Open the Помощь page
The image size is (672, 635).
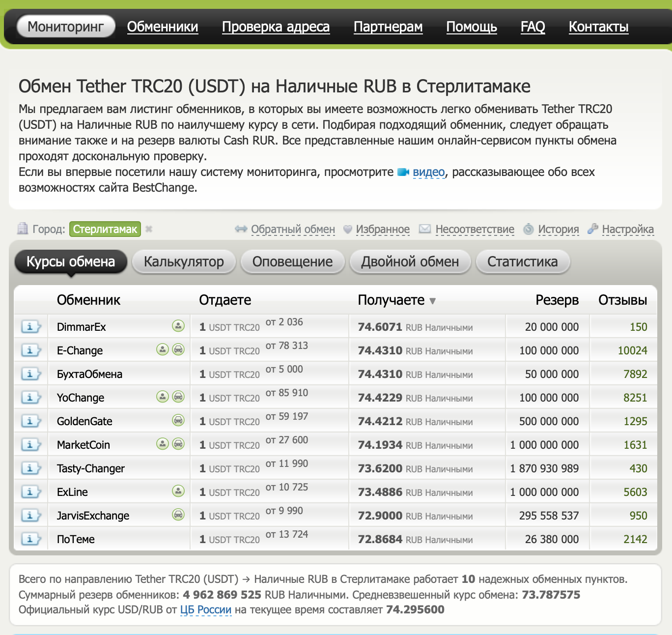click(472, 27)
